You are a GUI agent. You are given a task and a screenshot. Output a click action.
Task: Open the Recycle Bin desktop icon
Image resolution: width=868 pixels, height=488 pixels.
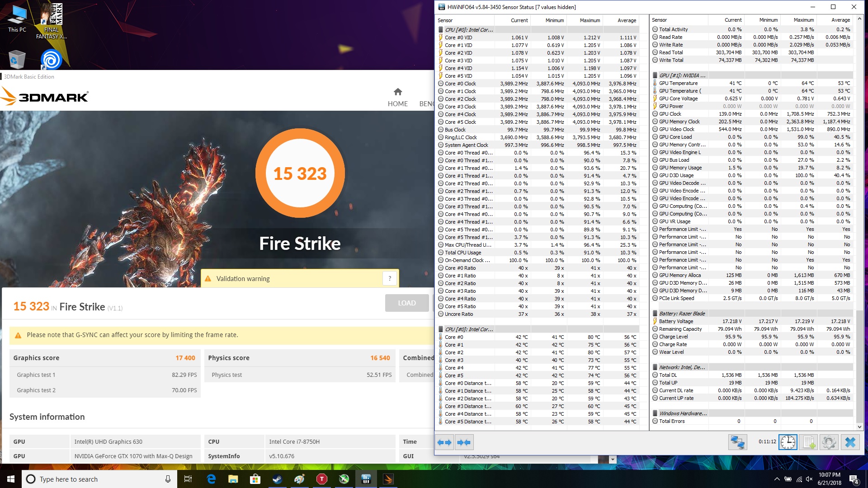tap(17, 59)
